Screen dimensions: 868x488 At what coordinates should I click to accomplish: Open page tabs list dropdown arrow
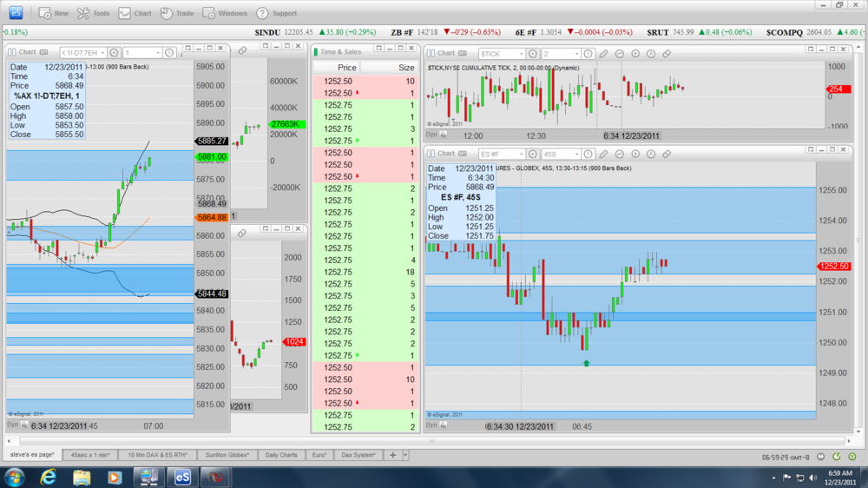point(405,455)
